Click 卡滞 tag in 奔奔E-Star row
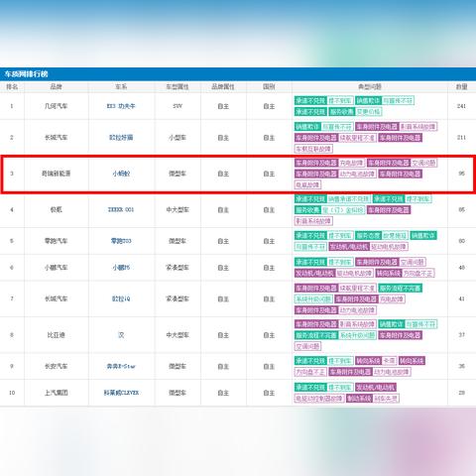This screenshot has width=476, height=476. tap(390, 361)
